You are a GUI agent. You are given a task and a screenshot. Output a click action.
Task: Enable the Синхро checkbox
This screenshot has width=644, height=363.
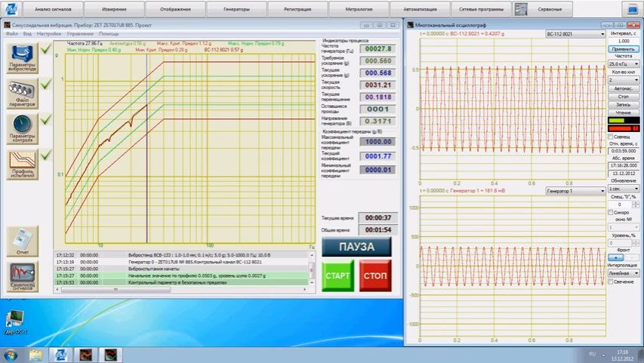pos(610,212)
